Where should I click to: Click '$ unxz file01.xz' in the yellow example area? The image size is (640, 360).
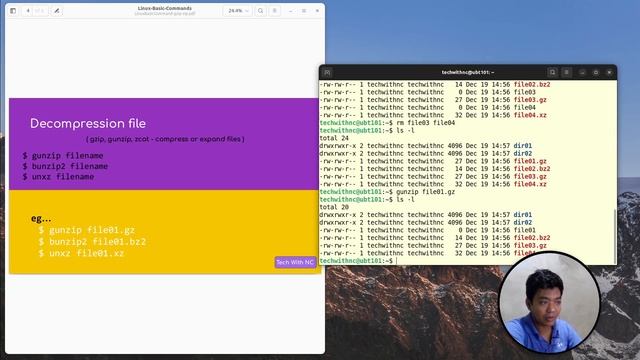(x=81, y=253)
